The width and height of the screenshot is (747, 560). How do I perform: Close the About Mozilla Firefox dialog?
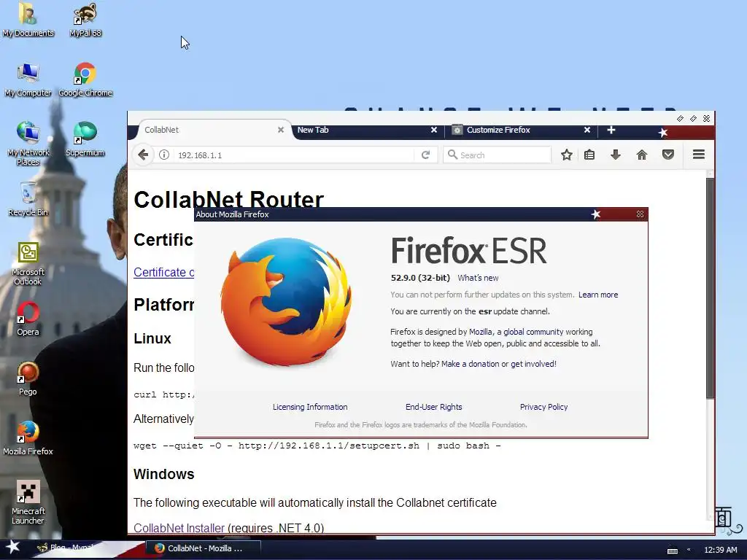640,214
